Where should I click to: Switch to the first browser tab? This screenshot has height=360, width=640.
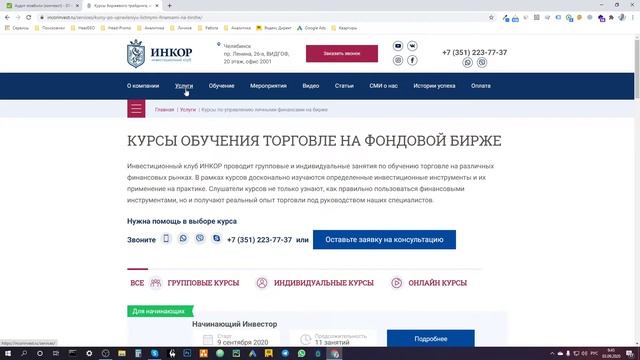point(41,6)
